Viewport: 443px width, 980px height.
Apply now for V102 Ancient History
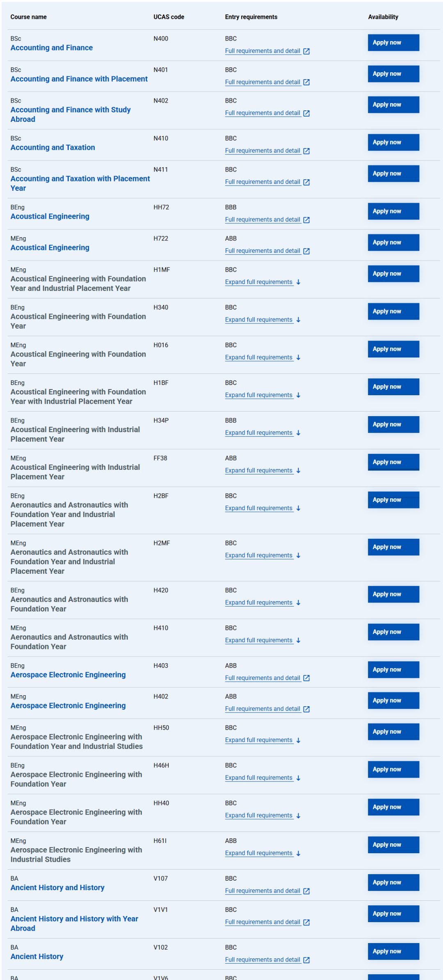[393, 951]
